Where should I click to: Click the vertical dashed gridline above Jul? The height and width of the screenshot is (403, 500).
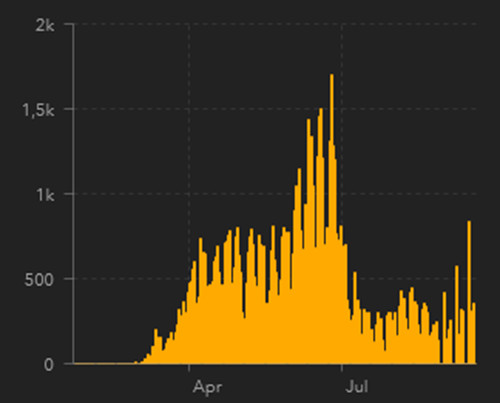342,133
